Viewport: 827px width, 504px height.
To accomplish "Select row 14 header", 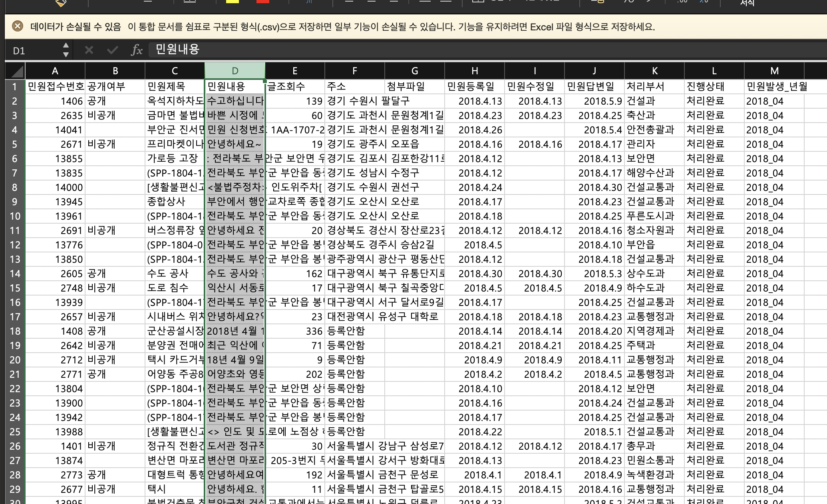I will 15,274.
